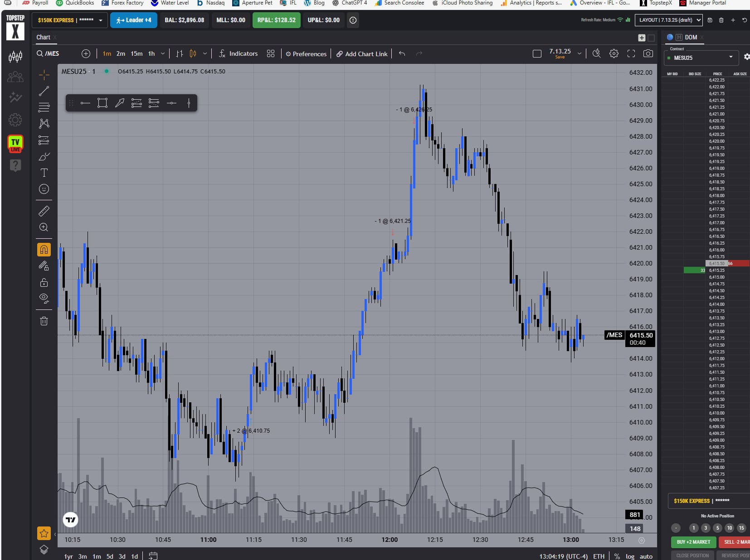Toggle magnet mode on drawing toolbar
This screenshot has width=750, height=560.
pos(44,249)
